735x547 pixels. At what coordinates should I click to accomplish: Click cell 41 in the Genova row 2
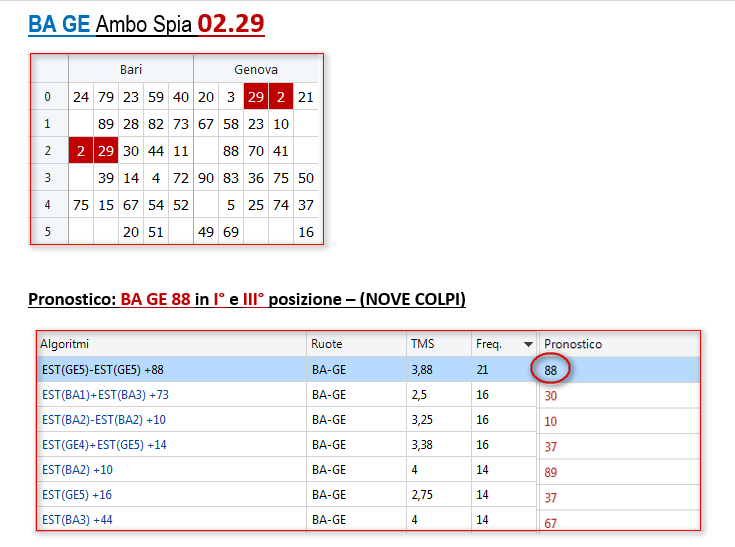(281, 150)
